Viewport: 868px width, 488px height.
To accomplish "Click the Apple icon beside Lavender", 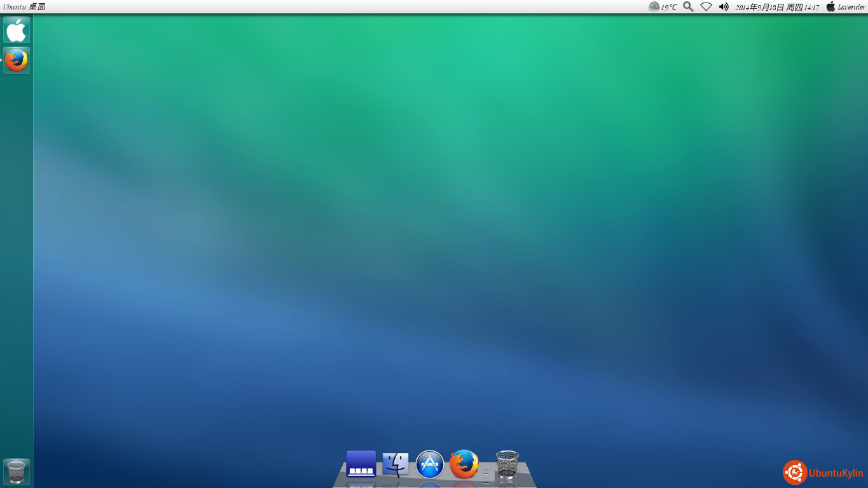I will (x=830, y=6).
